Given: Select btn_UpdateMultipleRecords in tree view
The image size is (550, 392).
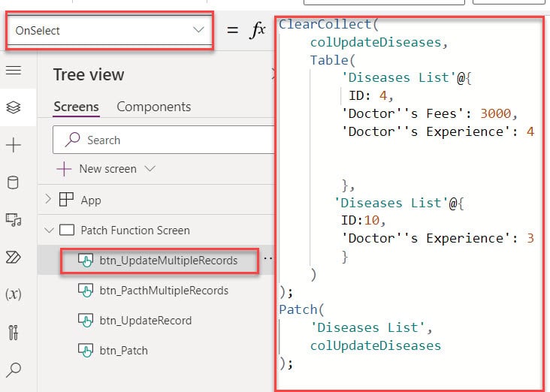Looking at the screenshot, I should coord(168,261).
